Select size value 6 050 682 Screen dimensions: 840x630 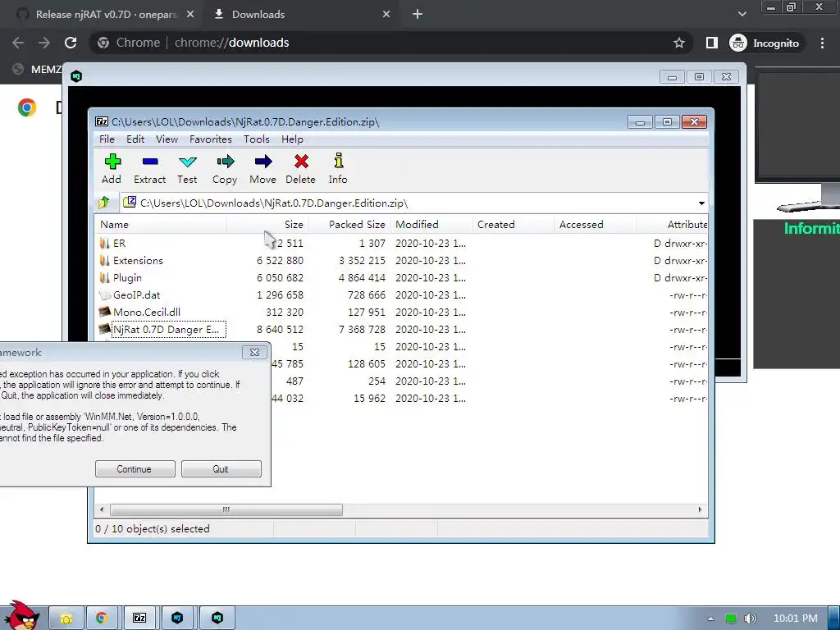(280, 277)
